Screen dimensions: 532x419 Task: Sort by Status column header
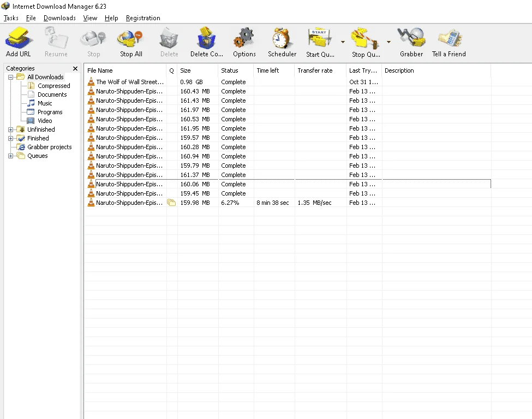(236, 70)
